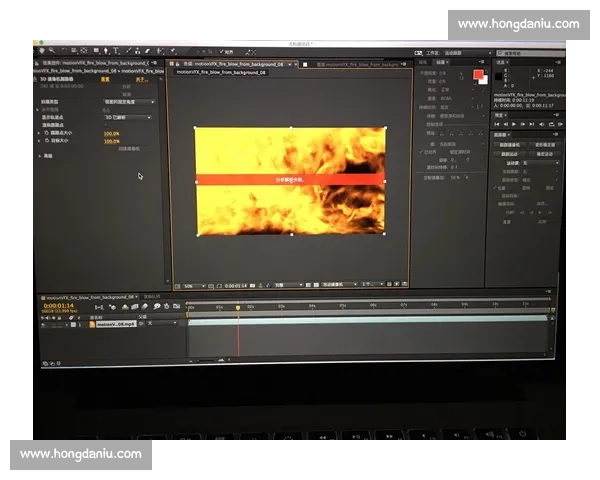Image resolution: width=600 pixels, height=480 pixels.
Task: Toggle the Position checkbox in Tracker panel
Action: [x=495, y=186]
